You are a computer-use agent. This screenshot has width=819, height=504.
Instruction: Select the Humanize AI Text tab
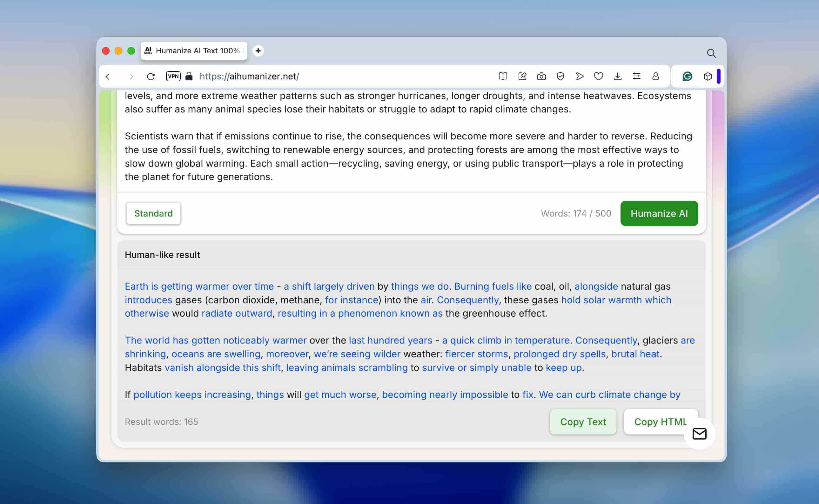(x=194, y=51)
